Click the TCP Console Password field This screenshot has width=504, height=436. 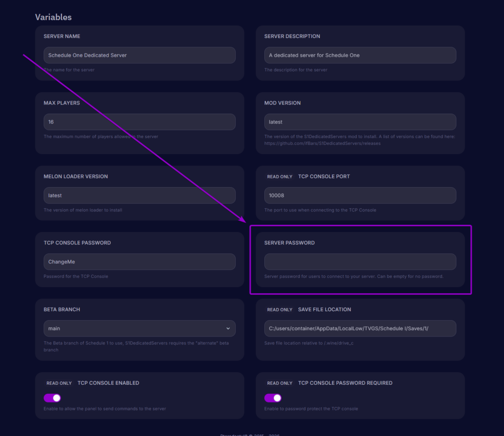(139, 262)
